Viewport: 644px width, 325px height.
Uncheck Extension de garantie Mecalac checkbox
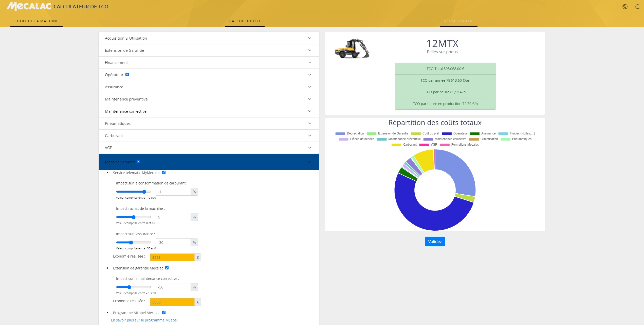click(x=167, y=268)
